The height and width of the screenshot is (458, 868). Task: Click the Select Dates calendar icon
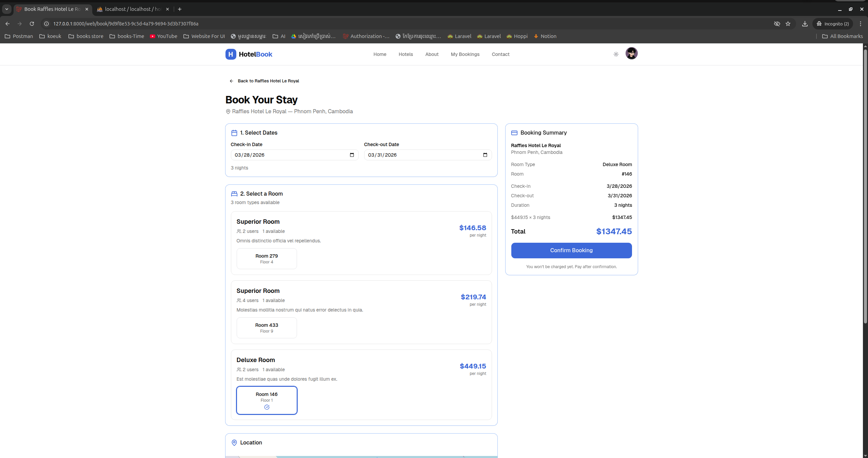click(234, 133)
